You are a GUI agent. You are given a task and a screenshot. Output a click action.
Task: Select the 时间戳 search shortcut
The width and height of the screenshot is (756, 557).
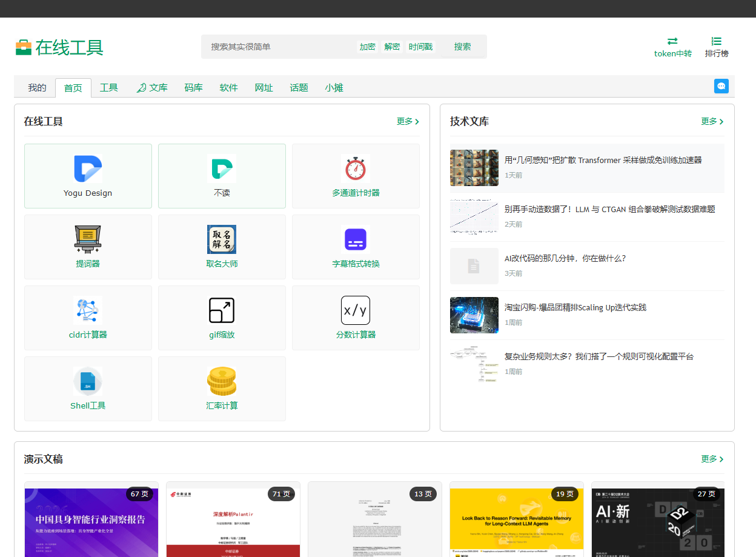click(420, 47)
